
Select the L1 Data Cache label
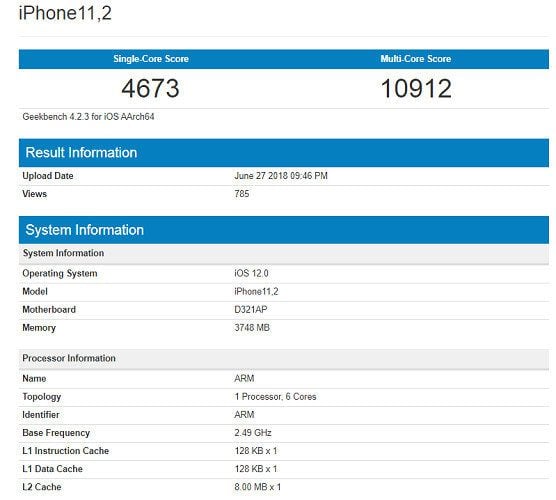click(52, 469)
